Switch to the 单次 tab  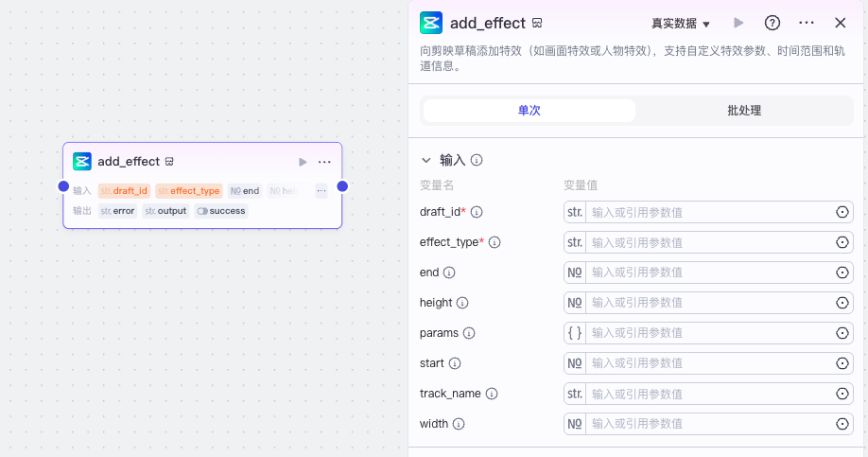[x=529, y=111]
